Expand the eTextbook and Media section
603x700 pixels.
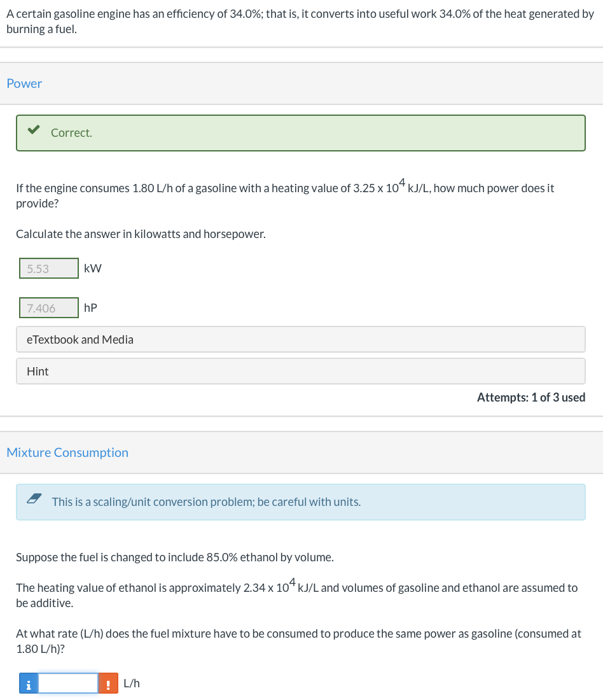tap(80, 339)
